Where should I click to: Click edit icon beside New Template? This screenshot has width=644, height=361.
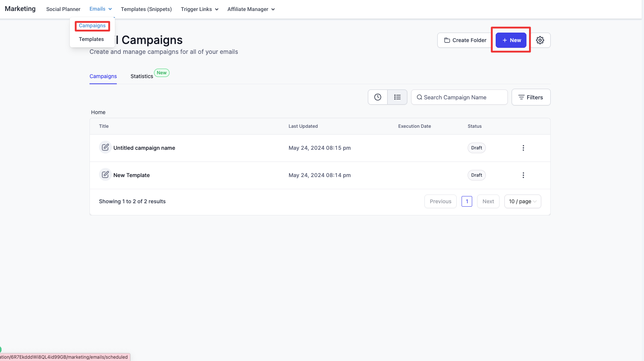click(105, 175)
